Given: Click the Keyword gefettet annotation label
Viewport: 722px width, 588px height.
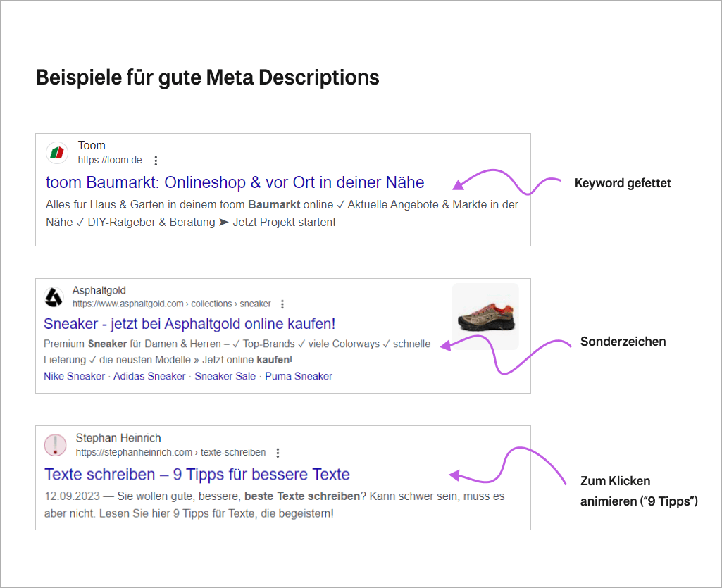Looking at the screenshot, I should (623, 183).
